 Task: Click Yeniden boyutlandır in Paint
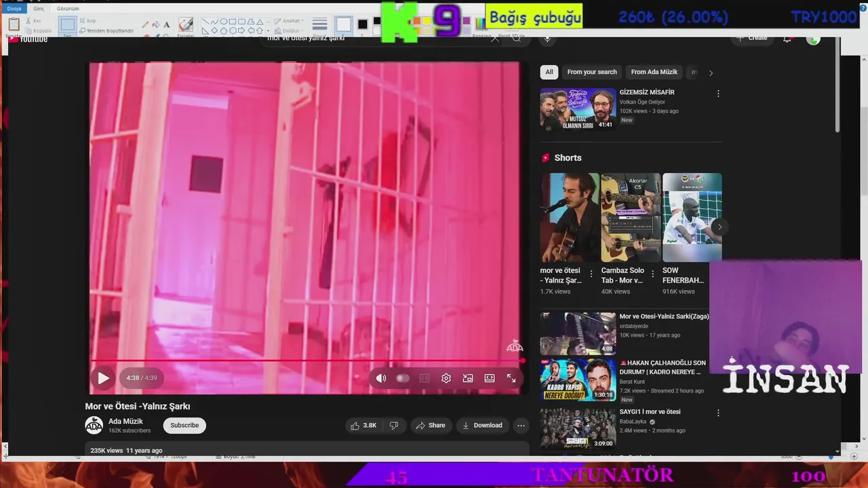[x=106, y=30]
